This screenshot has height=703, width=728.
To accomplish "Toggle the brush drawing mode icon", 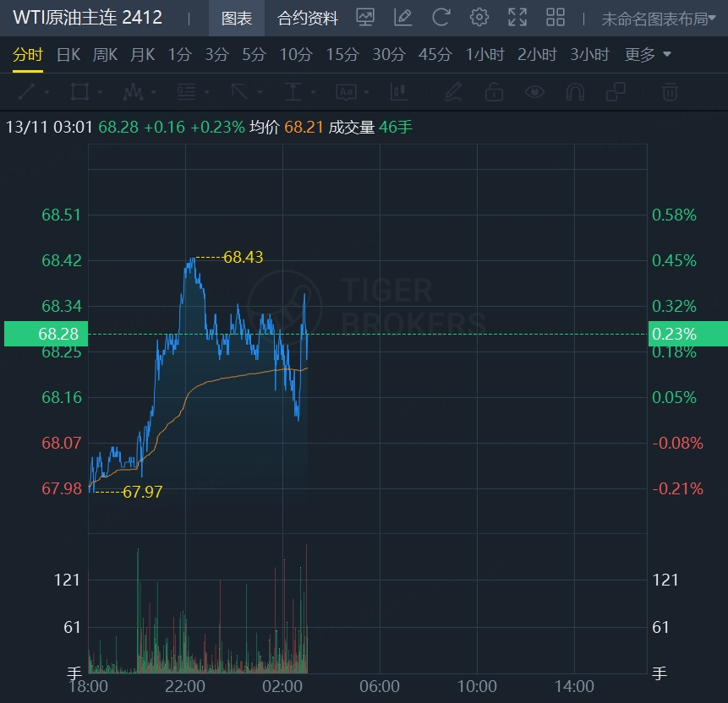I will [453, 91].
